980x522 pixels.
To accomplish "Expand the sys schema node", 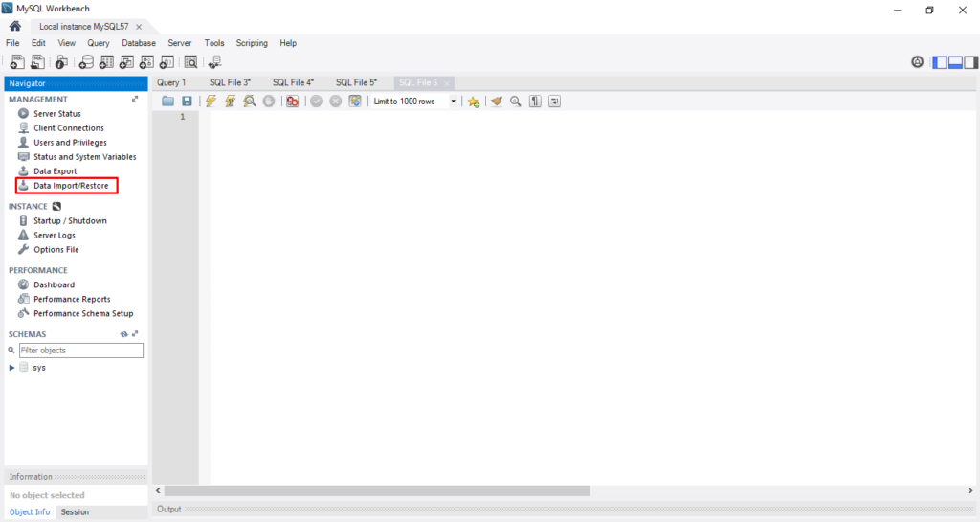I will tap(11, 368).
